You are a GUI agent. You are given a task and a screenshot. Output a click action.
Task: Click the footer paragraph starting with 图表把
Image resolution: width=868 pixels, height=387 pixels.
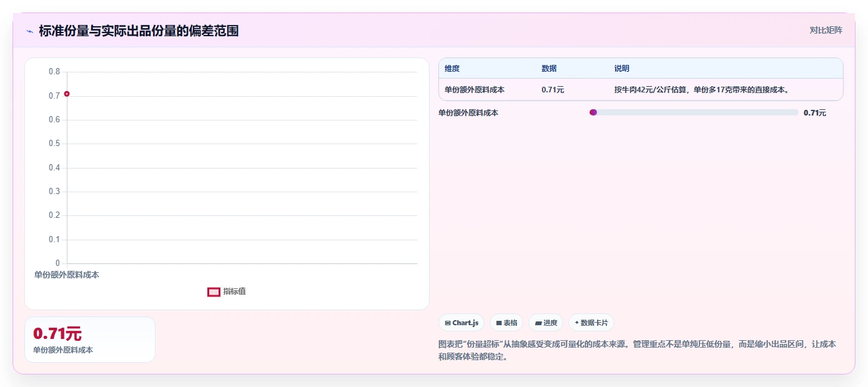(x=638, y=351)
